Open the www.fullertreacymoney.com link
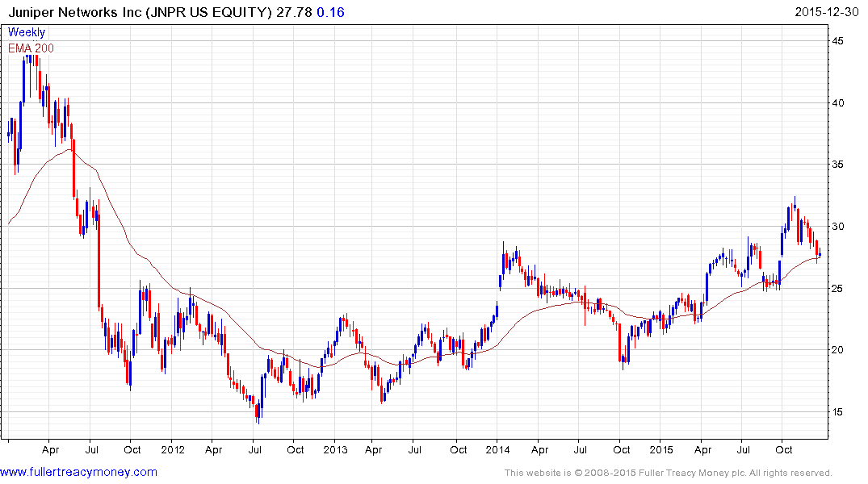 (78, 472)
